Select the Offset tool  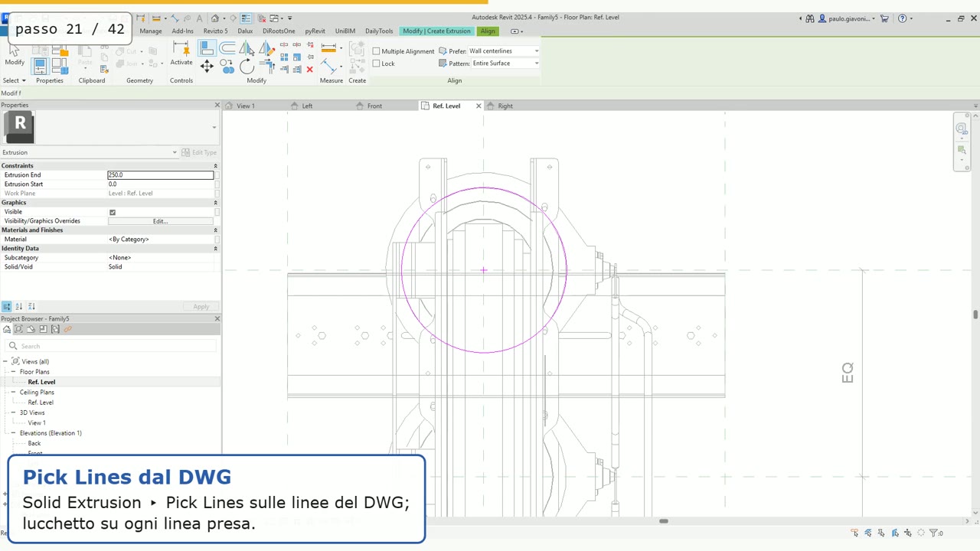click(227, 48)
